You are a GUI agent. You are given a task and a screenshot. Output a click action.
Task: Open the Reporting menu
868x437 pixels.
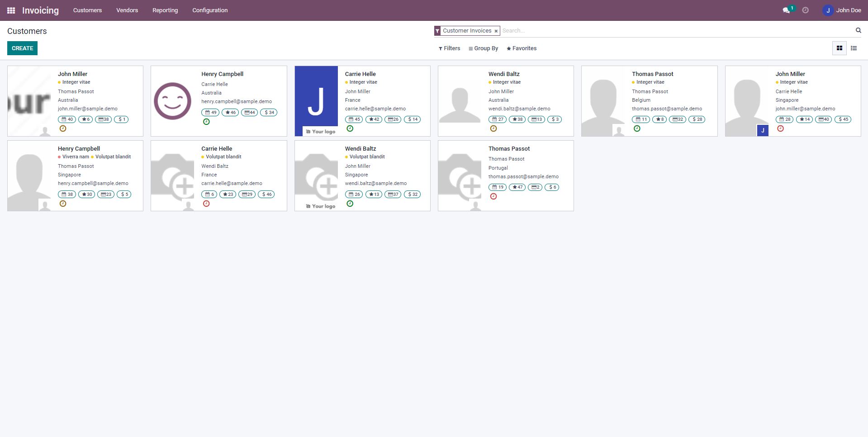(165, 10)
